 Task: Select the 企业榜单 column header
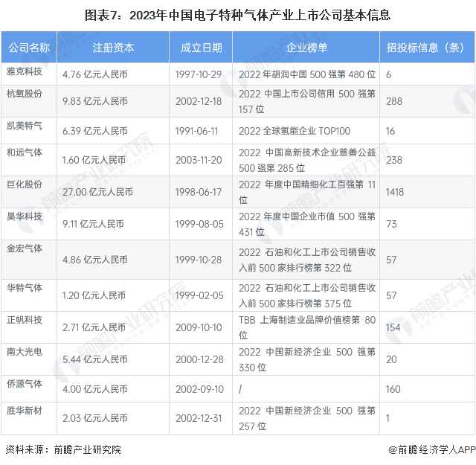click(x=306, y=48)
